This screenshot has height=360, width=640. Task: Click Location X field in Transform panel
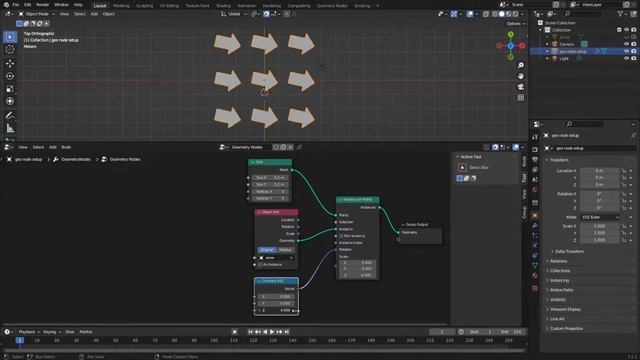pos(599,171)
